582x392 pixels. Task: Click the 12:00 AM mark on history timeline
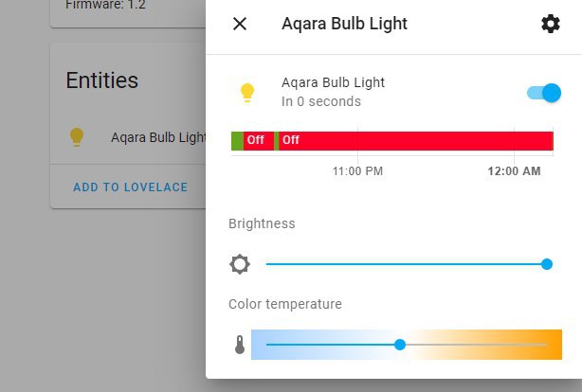[x=514, y=171]
